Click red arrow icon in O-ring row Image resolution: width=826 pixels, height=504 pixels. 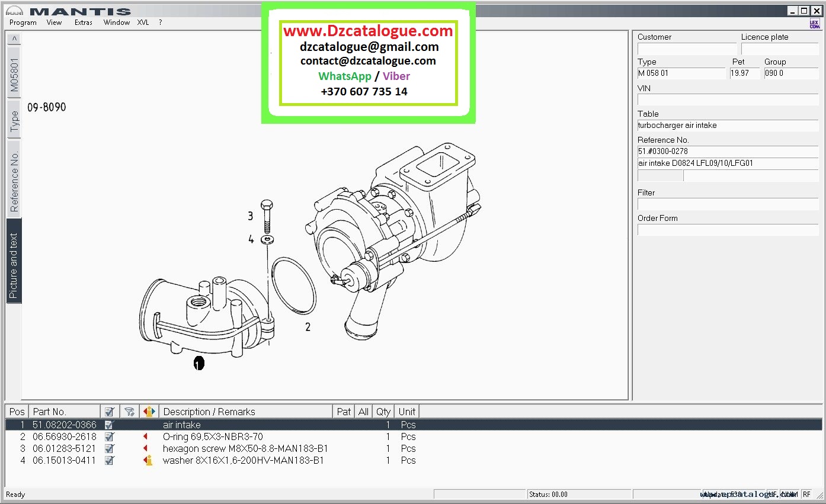[x=145, y=436]
